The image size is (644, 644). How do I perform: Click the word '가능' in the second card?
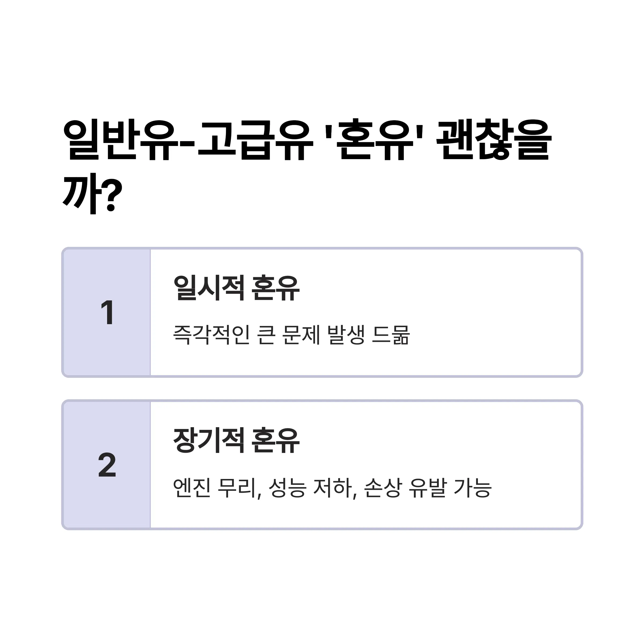point(473,488)
